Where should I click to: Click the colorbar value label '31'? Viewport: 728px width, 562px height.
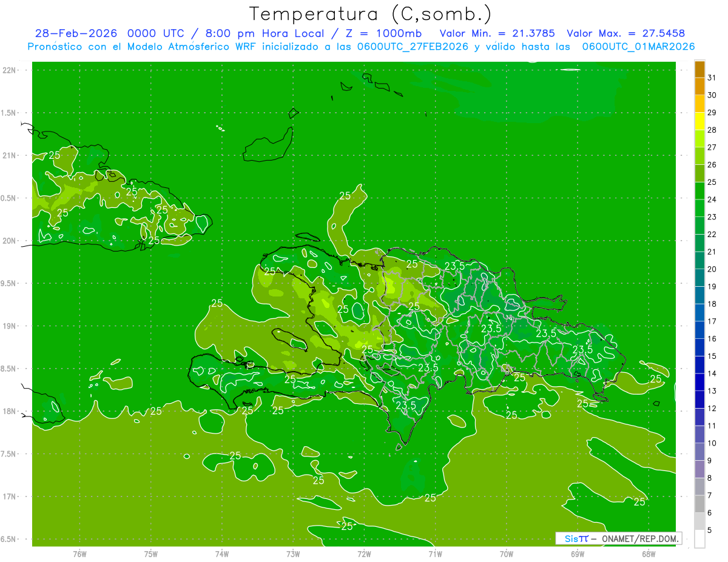712,78
